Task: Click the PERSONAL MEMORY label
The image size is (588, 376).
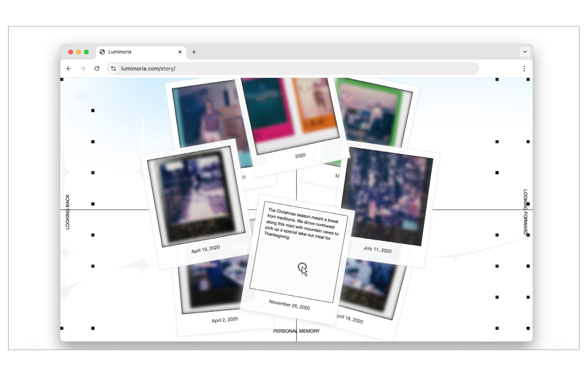Action: pos(296,331)
